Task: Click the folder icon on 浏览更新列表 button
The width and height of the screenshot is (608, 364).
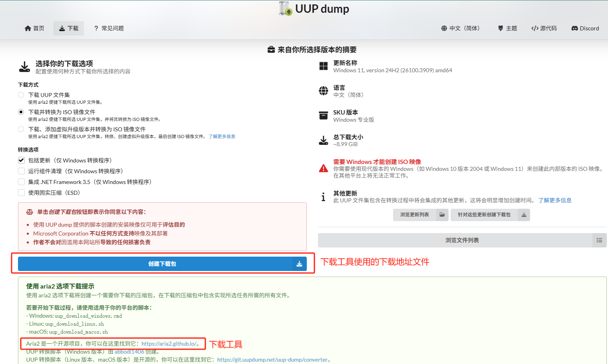Action: [442, 215]
